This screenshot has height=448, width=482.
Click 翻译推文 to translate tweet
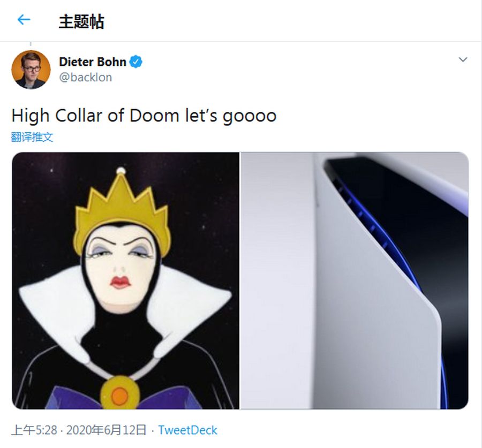click(x=32, y=137)
